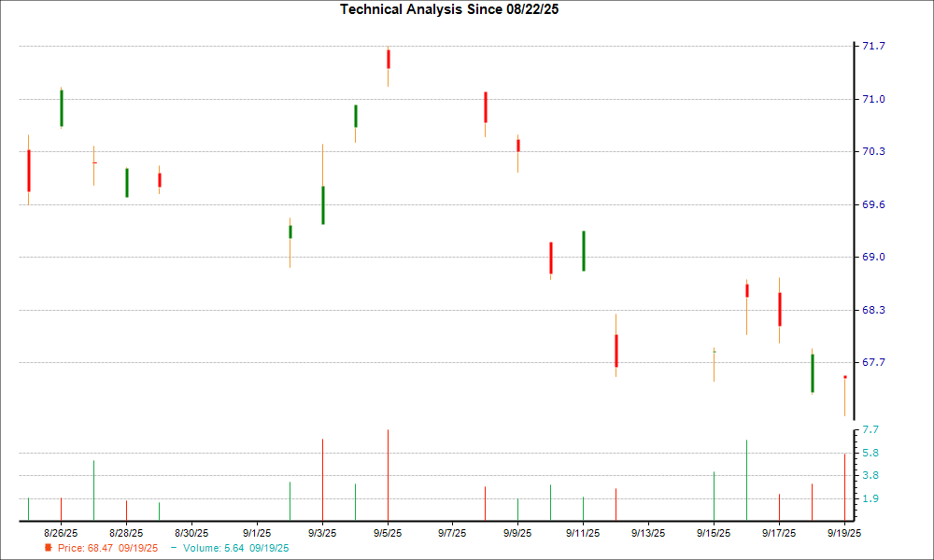Click the 68.3 price axis label
934x560 pixels.
click(x=873, y=310)
